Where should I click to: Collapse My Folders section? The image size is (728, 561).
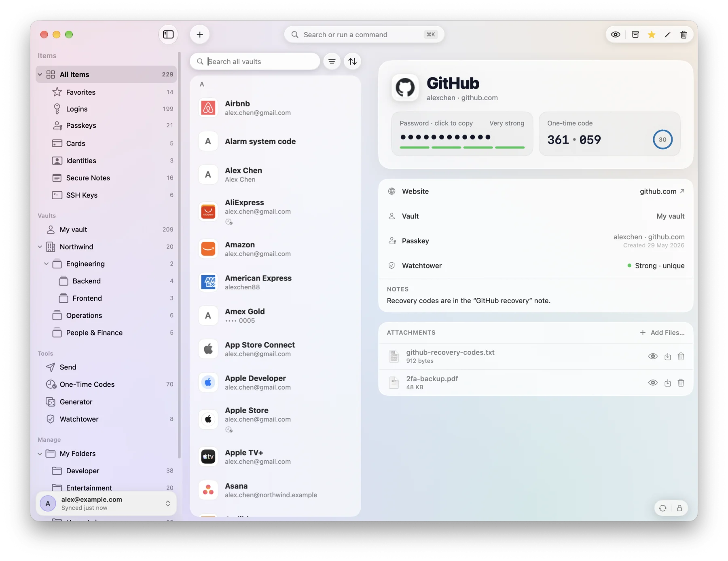40,453
